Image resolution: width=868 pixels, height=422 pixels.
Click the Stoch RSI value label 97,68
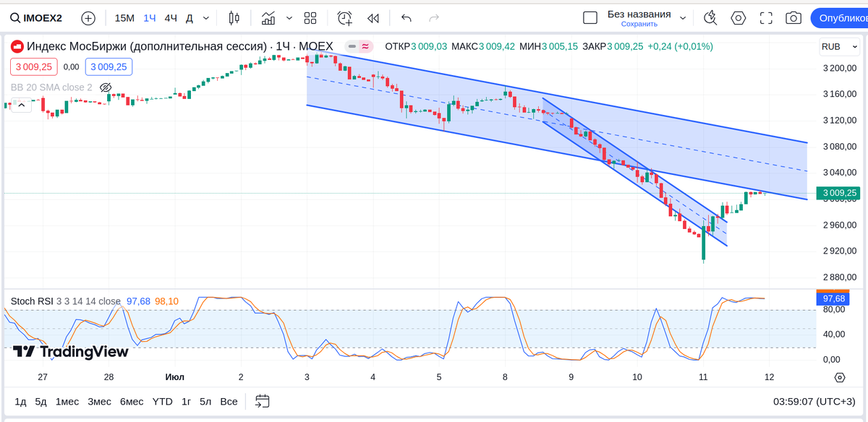tap(834, 298)
